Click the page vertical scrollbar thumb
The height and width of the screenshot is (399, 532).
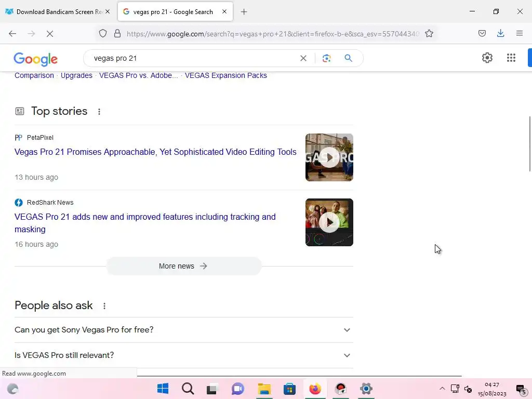(529, 144)
